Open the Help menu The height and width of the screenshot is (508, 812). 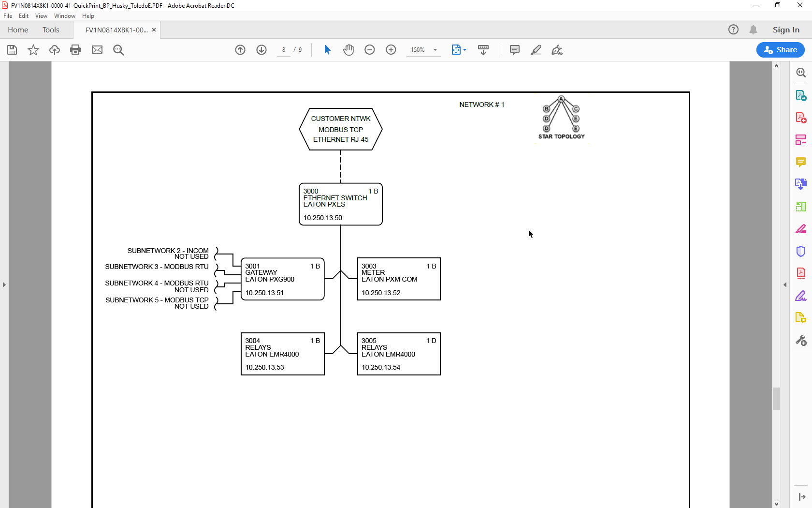[x=88, y=16]
